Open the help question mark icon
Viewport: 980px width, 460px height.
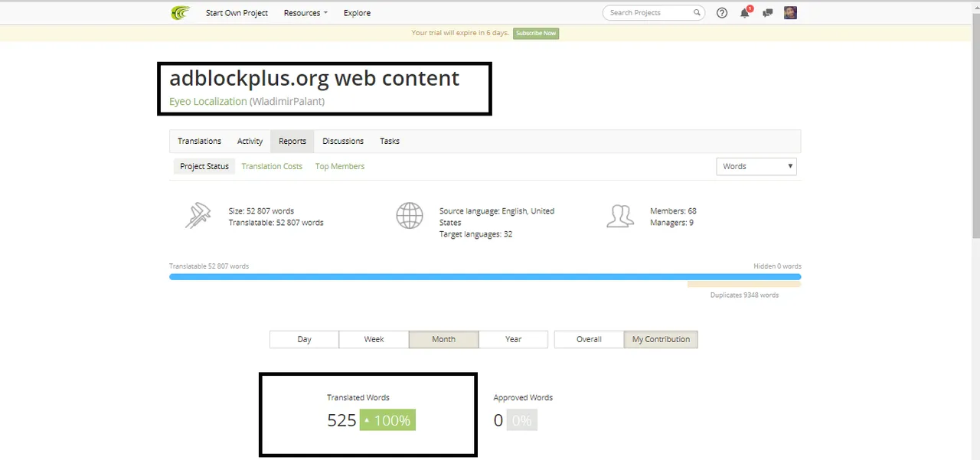tap(721, 13)
